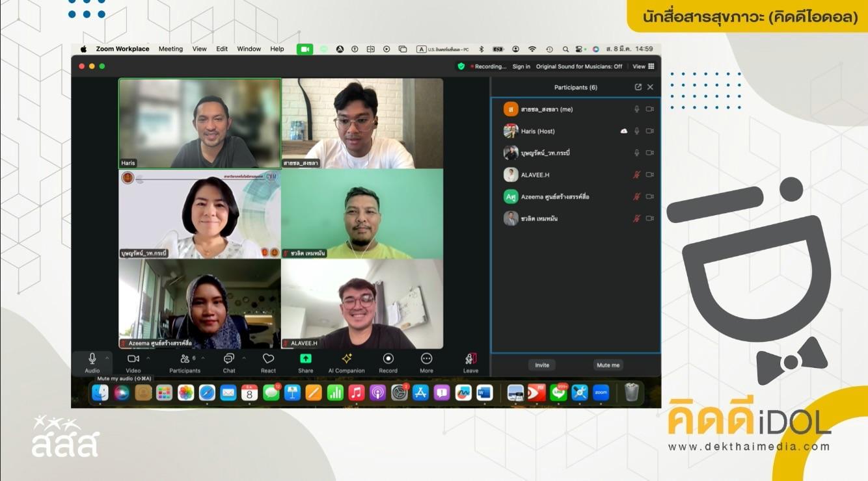The image size is (868, 481).
Task: Click the green Share screen icon
Action: tap(305, 359)
